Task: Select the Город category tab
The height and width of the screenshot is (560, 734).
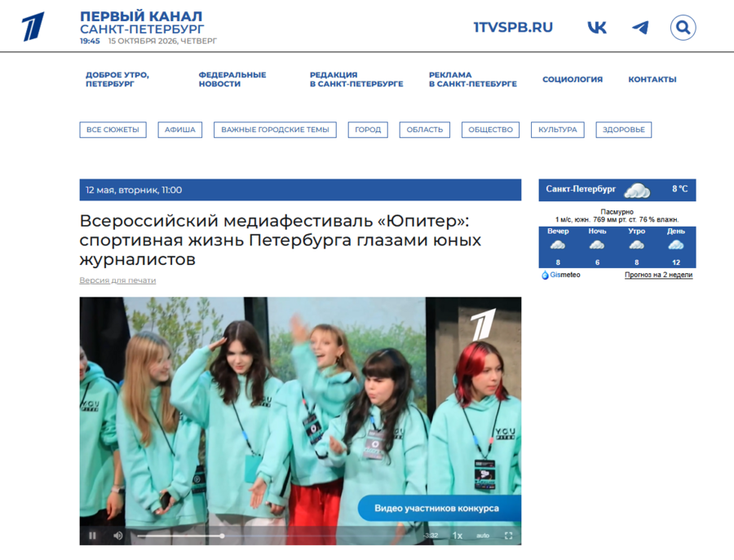Action: 368,130
